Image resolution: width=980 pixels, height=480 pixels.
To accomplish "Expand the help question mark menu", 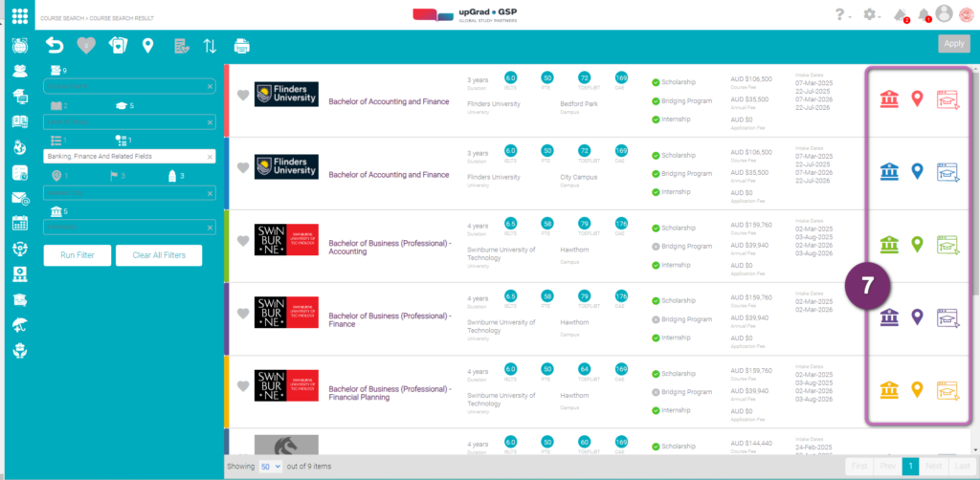I will [x=842, y=14].
